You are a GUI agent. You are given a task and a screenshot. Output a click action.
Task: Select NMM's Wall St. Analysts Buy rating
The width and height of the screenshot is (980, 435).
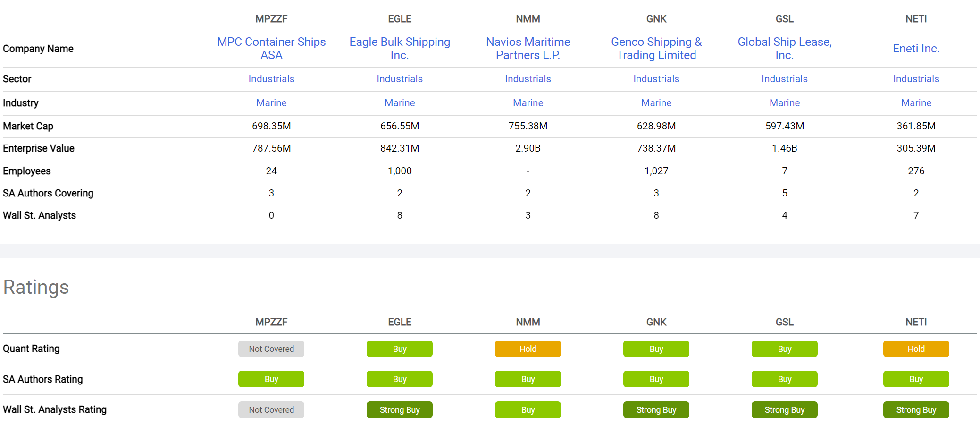tap(528, 410)
